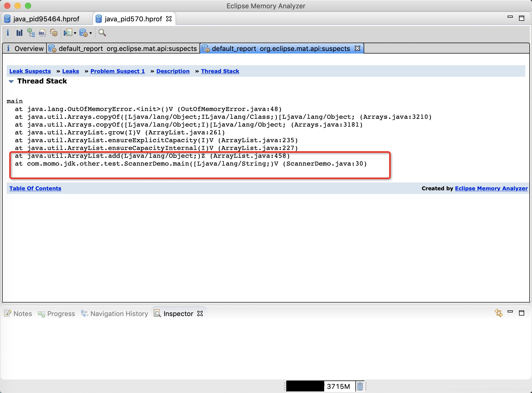Expand the Open Query Browser dropdown arrow
Screen dimensions: 532x393
(x=91, y=33)
